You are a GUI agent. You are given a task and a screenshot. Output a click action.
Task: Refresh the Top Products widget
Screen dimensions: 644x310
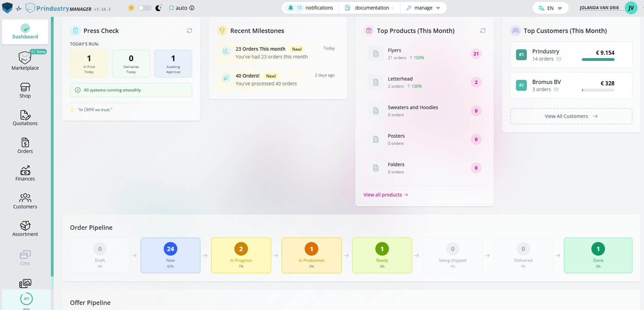(x=483, y=31)
